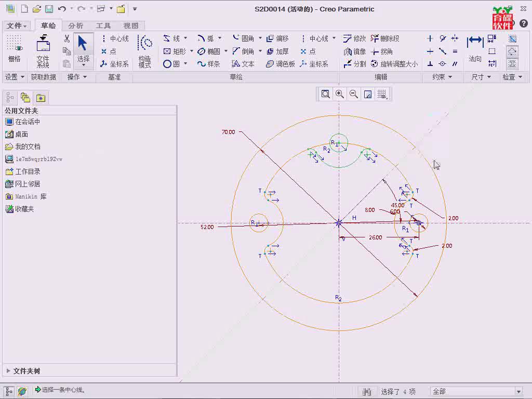The height and width of the screenshot is (399, 532).
Task: Click the Corner trim tool
Action: point(382,51)
